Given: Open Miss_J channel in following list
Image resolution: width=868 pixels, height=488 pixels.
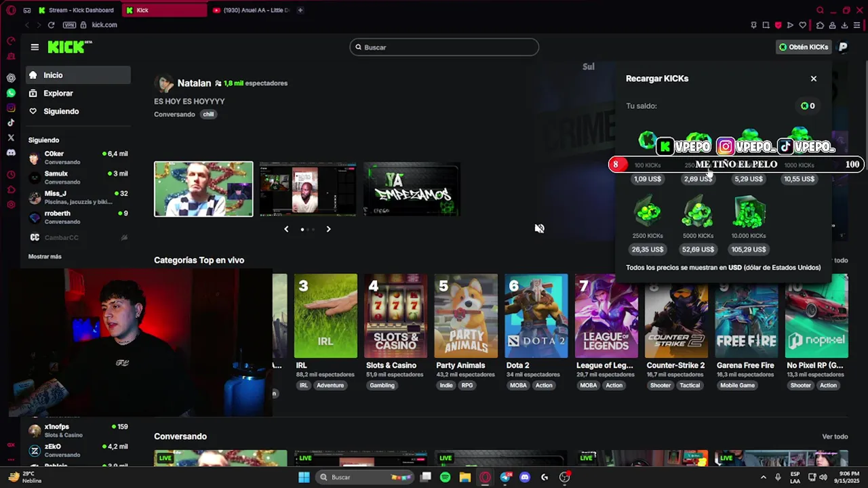Looking at the screenshot, I should point(78,197).
